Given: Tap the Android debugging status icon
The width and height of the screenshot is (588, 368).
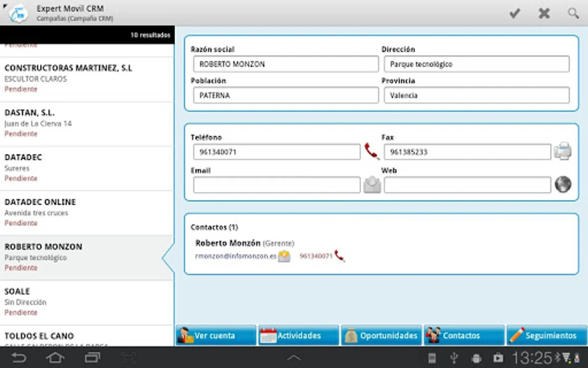Looking at the screenshot, I should 476,359.
